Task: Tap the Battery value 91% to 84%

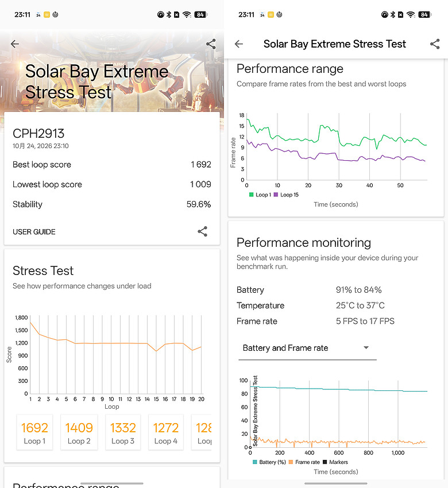Action: coord(358,290)
